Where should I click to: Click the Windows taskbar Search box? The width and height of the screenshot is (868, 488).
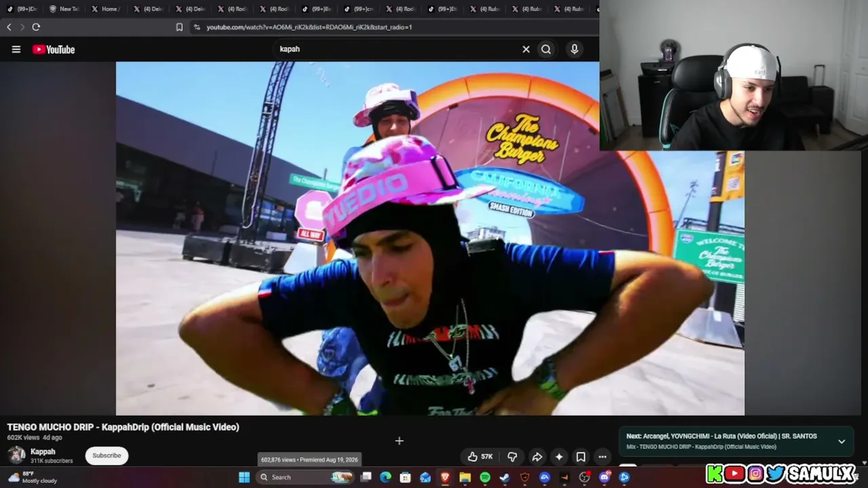coord(306,477)
